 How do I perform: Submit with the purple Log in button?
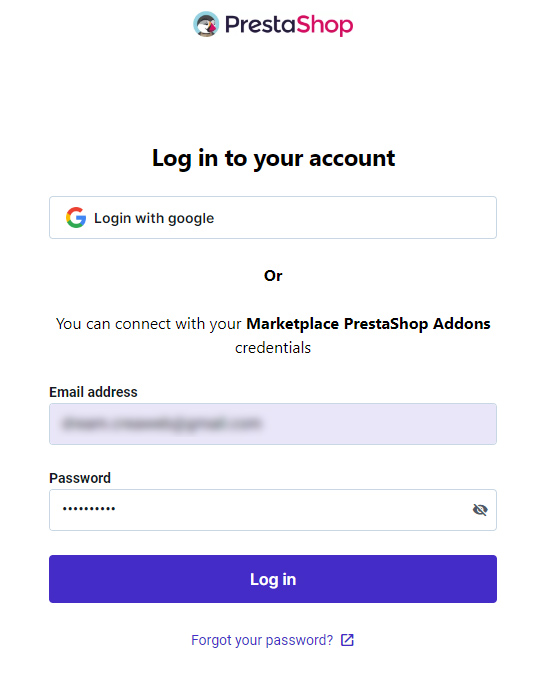click(273, 579)
